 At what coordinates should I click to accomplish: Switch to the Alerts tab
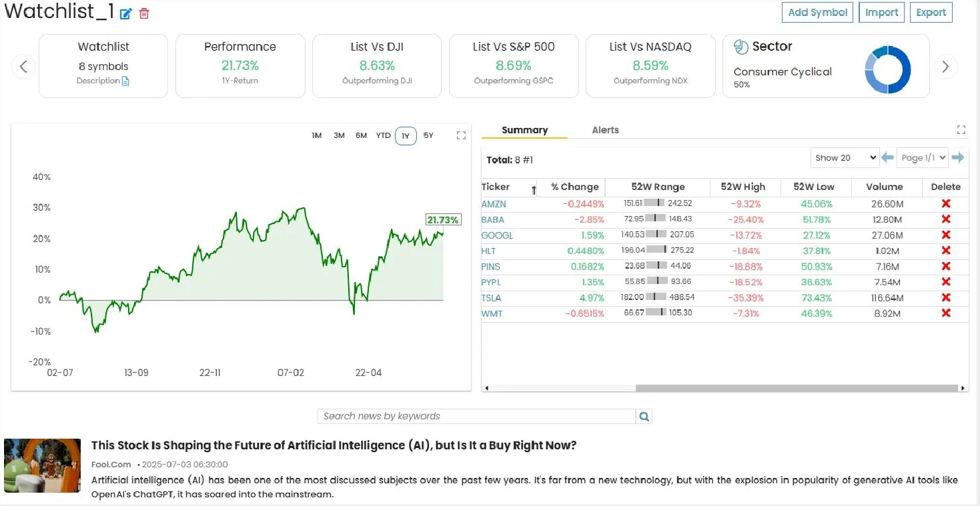pyautogui.click(x=605, y=130)
